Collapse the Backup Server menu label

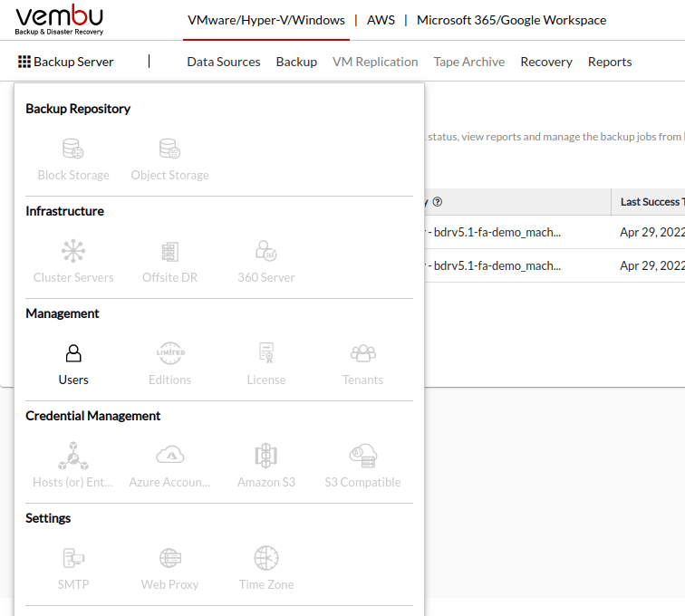point(73,62)
